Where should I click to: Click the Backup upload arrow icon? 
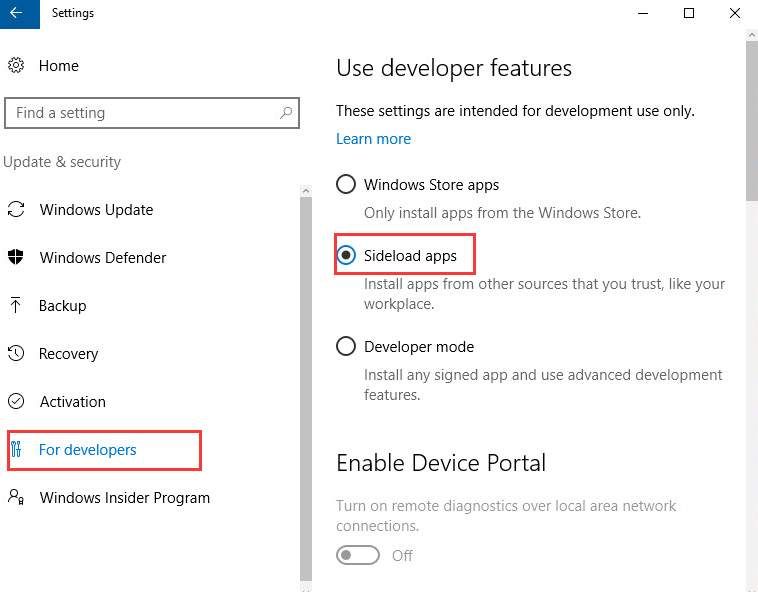point(16,306)
